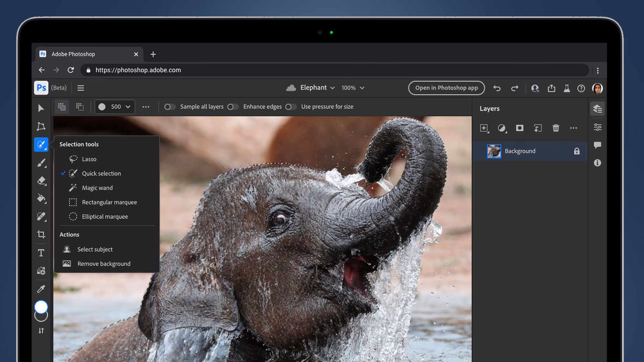Select the Type tool
This screenshot has height=362, width=644.
(41, 253)
